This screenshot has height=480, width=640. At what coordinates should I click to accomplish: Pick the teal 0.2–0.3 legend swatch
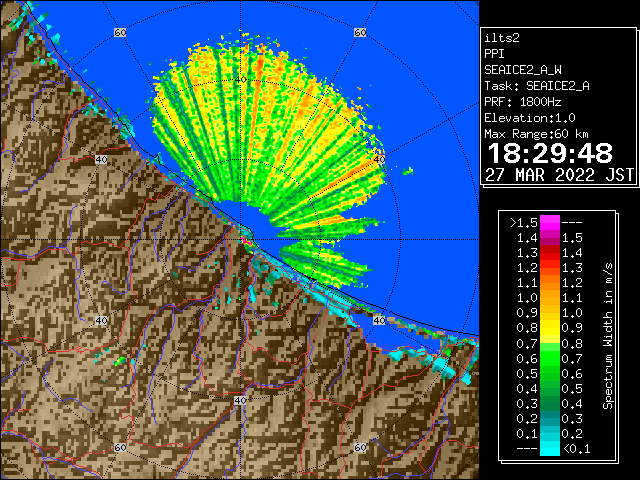550,418
